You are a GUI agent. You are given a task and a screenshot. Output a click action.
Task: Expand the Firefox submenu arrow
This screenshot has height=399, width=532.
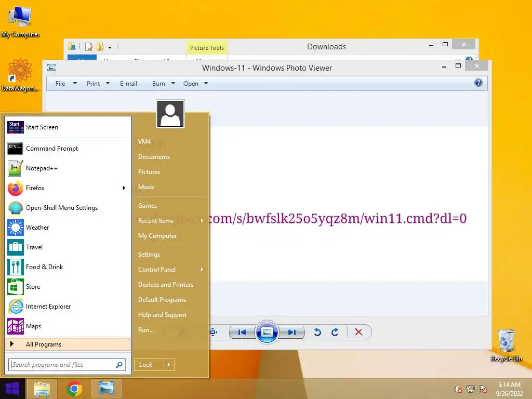pyautogui.click(x=124, y=188)
